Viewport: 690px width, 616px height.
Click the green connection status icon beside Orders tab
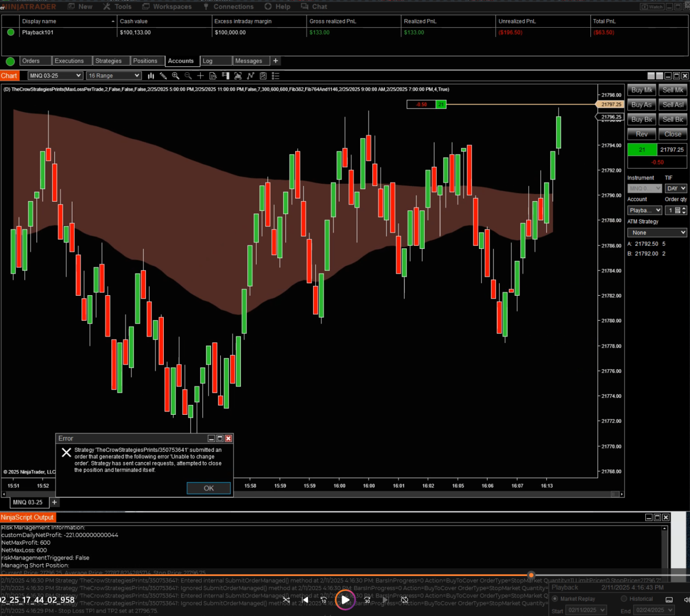[10, 61]
